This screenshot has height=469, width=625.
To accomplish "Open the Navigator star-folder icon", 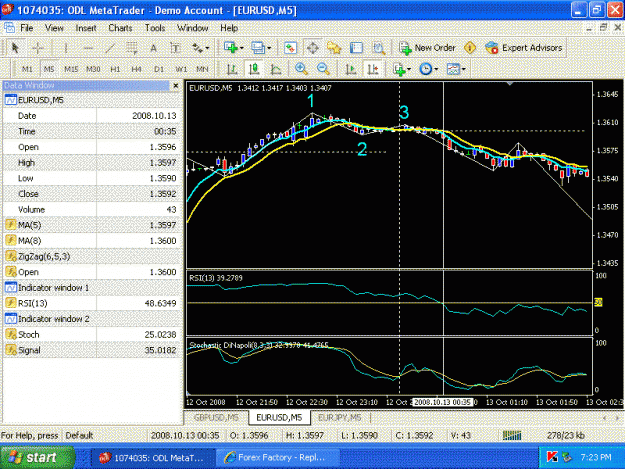I will (334, 48).
